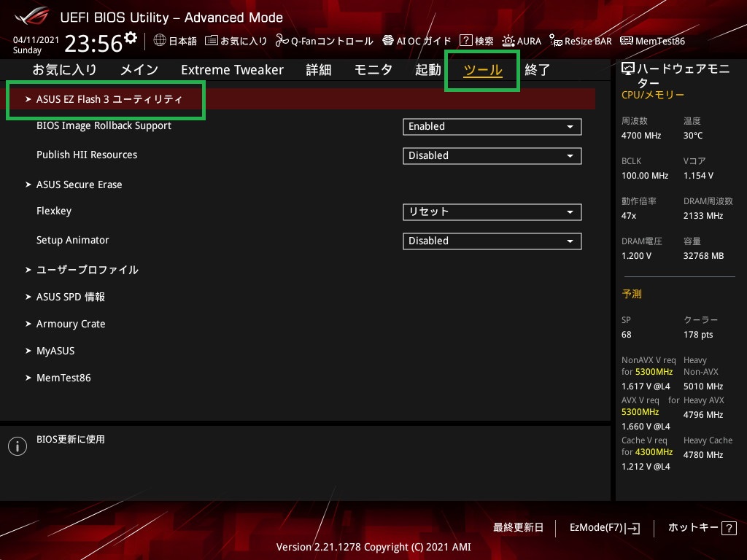Click the globe language icon
Viewport: 747px width, 560px height.
coord(160,41)
